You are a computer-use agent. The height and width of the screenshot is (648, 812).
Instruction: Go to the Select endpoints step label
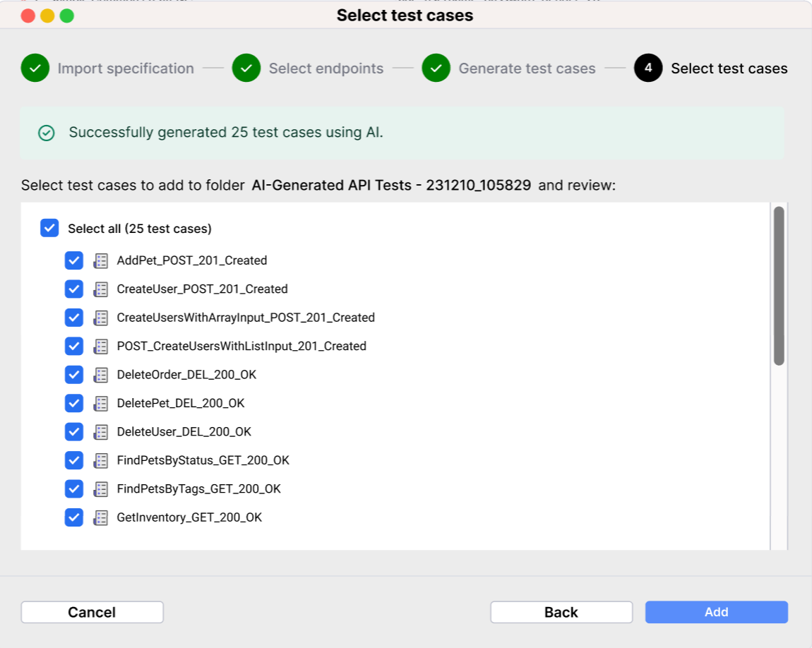tap(326, 68)
